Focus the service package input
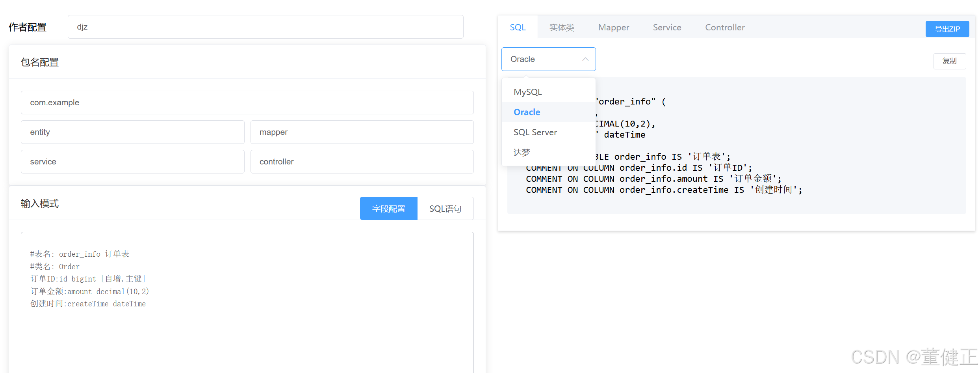This screenshot has height=373, width=980. tap(132, 162)
